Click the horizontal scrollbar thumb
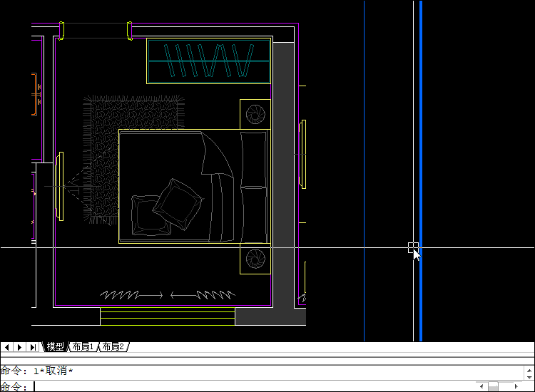Screen dimensions: 535x392 [x=493, y=386]
